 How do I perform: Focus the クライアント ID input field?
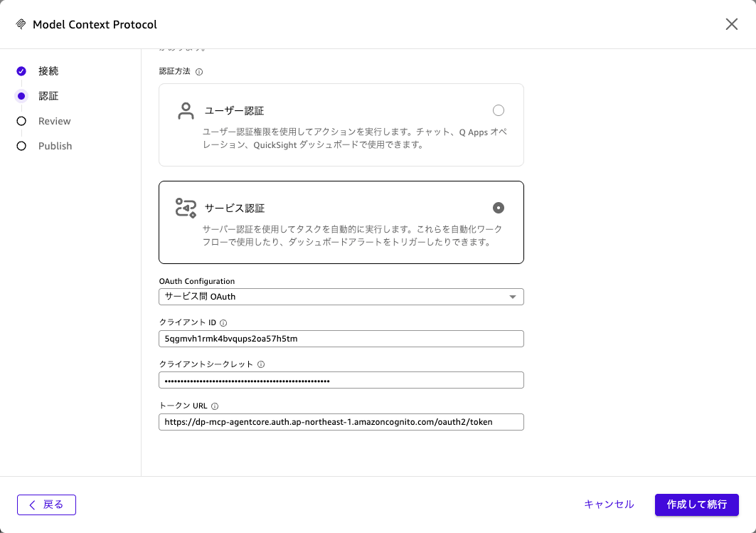click(x=341, y=339)
